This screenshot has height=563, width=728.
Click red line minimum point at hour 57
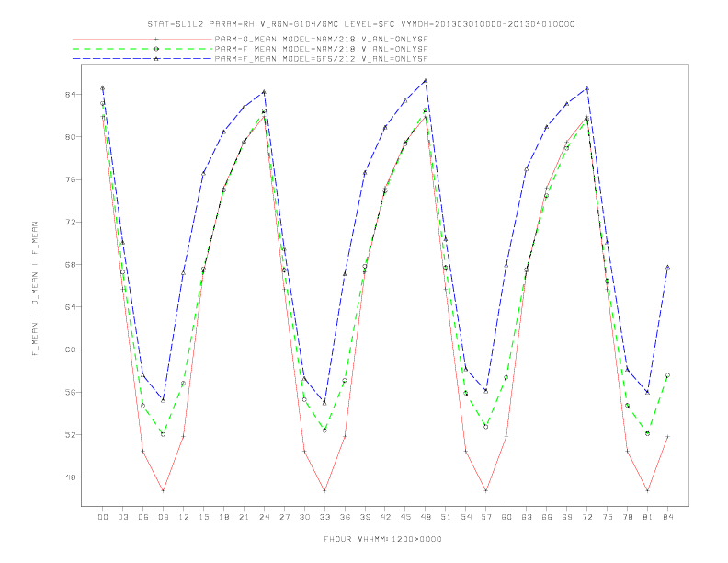pyautogui.click(x=486, y=490)
